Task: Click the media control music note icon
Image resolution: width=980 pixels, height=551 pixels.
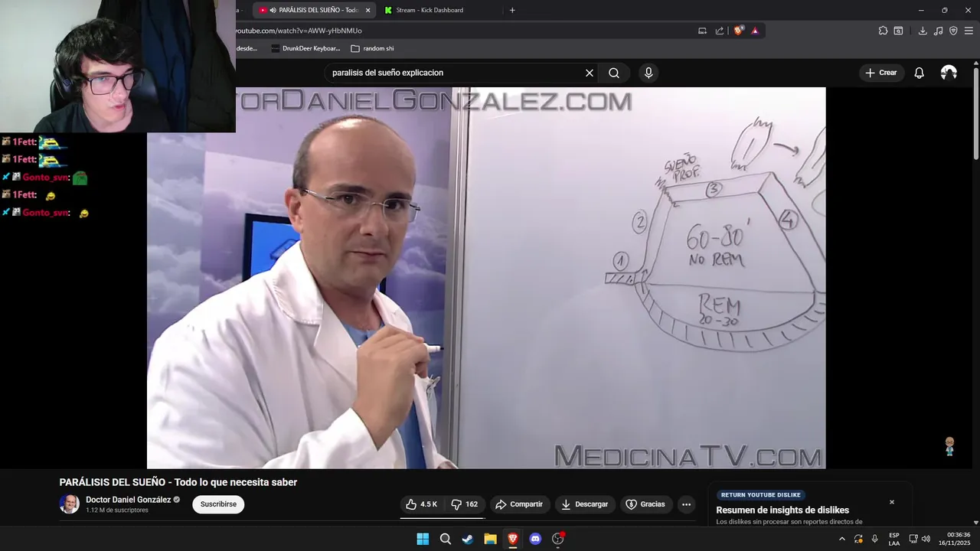Action: click(939, 31)
